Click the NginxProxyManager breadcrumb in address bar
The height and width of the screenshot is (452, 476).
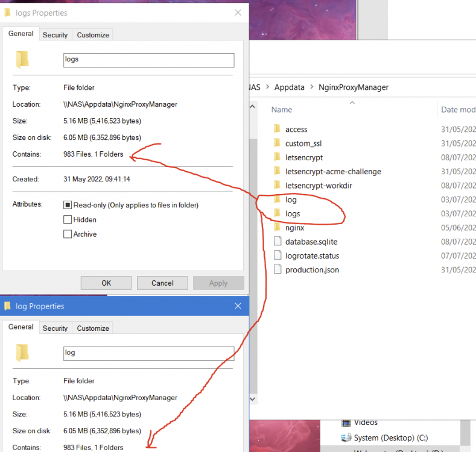point(354,87)
